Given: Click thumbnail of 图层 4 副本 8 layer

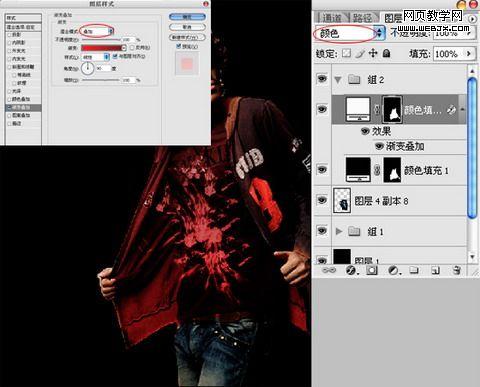Looking at the screenshot, I should [x=342, y=200].
